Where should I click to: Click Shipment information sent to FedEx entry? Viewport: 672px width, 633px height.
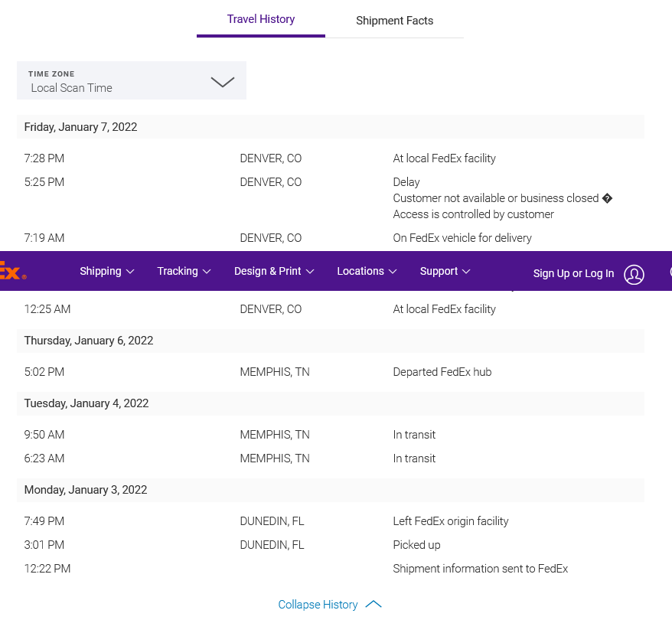click(480, 569)
